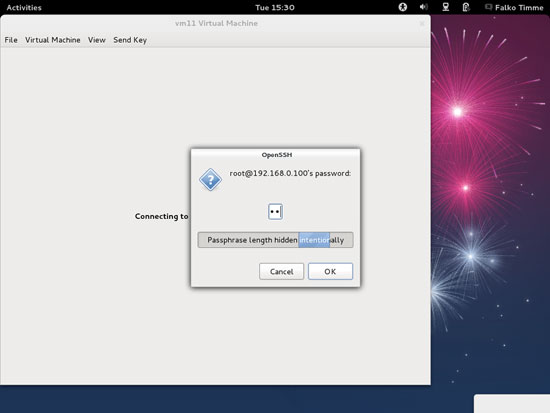Click the Cancel button
The width and height of the screenshot is (550, 413).
click(x=281, y=271)
